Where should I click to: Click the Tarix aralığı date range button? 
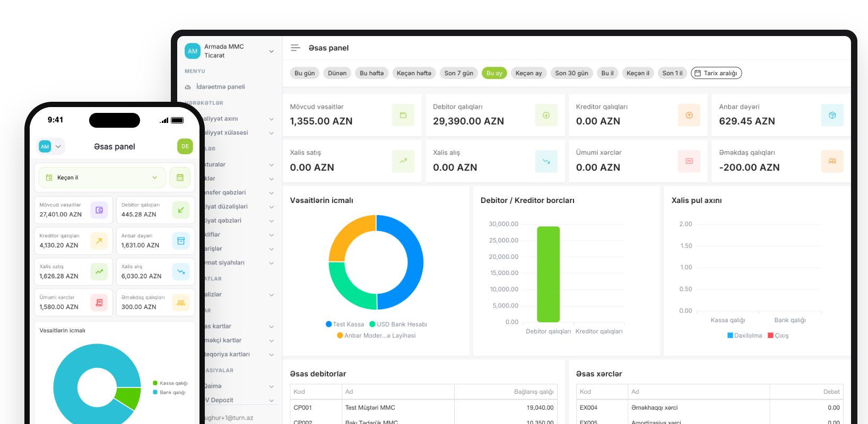pos(716,73)
